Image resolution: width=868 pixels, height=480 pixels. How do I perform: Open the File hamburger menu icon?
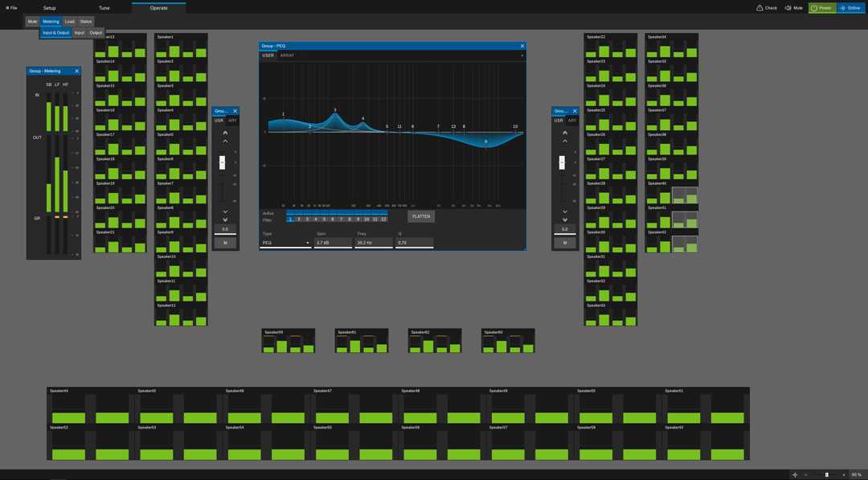coord(6,7)
